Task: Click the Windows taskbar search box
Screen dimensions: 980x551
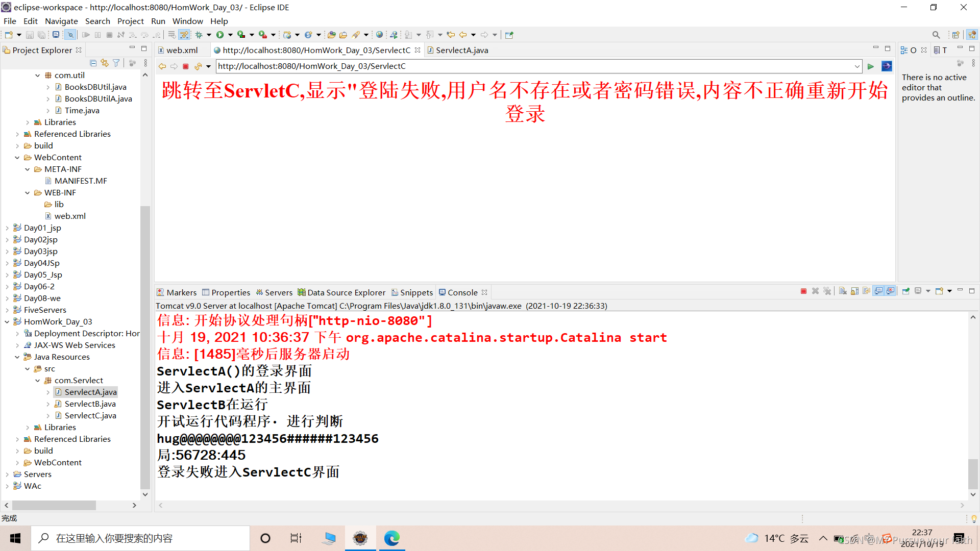Action: tap(140, 538)
